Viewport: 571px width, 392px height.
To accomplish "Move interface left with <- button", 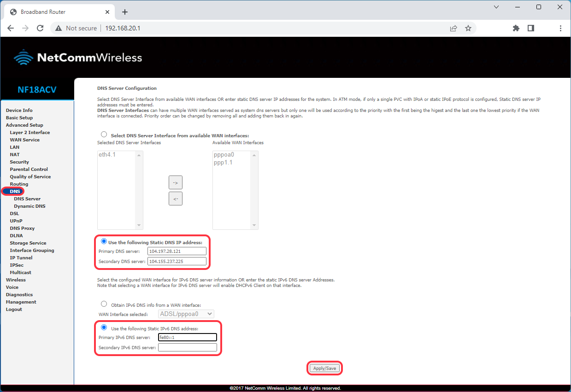I will tap(176, 199).
